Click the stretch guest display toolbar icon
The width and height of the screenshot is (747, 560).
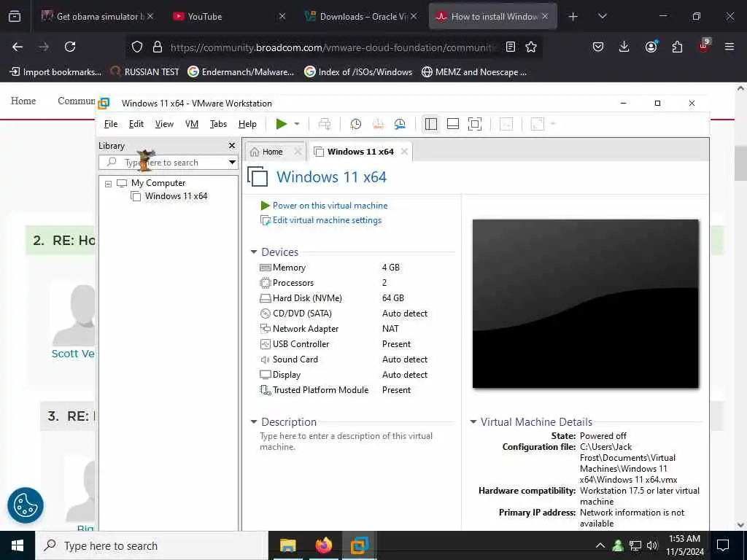pyautogui.click(x=538, y=124)
